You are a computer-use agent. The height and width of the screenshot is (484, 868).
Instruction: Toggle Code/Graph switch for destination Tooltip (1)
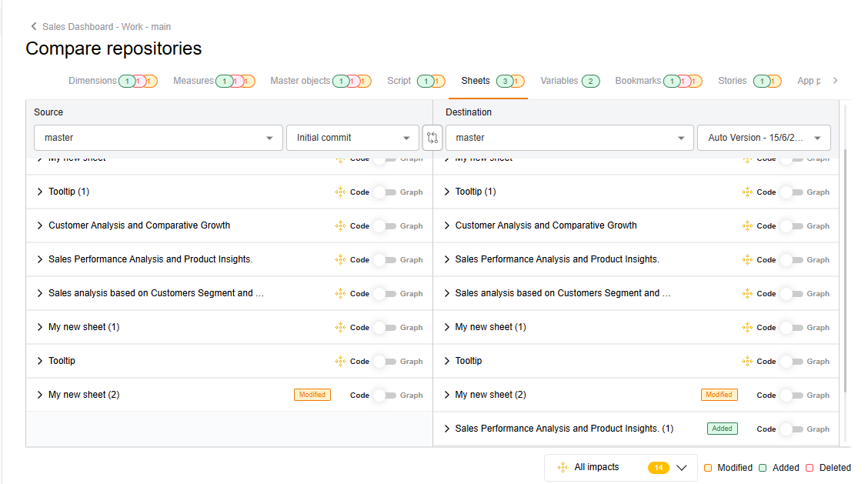(791, 192)
